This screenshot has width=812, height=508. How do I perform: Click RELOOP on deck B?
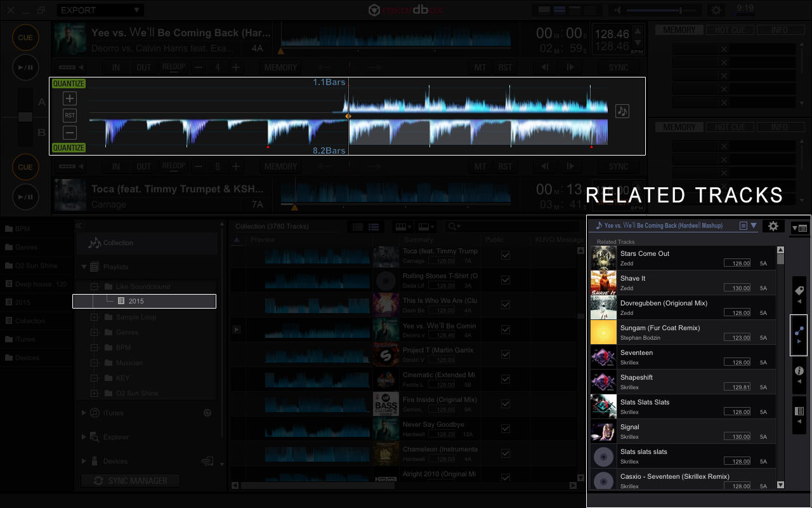(x=174, y=166)
